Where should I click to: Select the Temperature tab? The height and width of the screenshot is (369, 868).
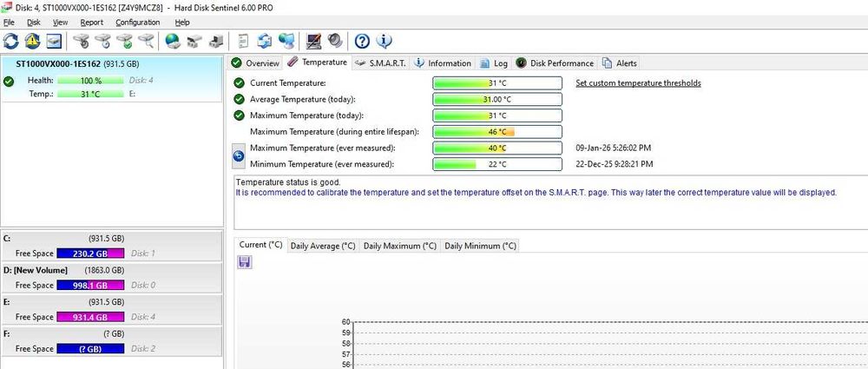pos(317,62)
